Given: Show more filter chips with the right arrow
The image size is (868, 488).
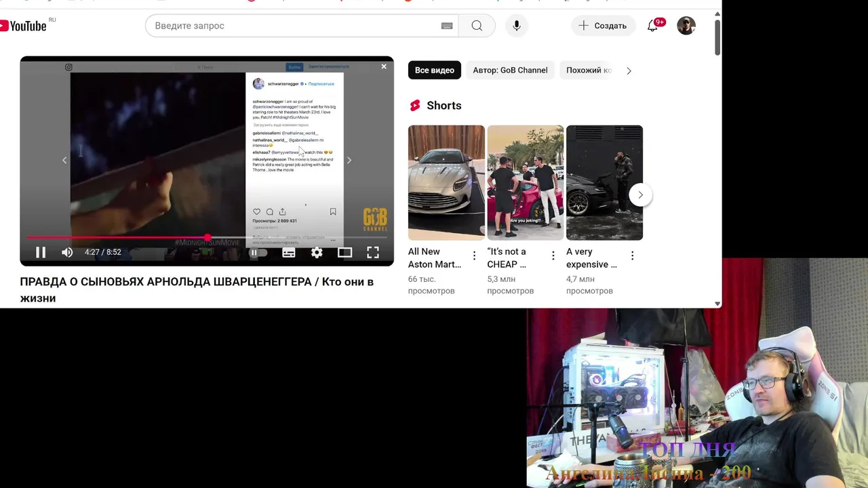Looking at the screenshot, I should coord(629,70).
